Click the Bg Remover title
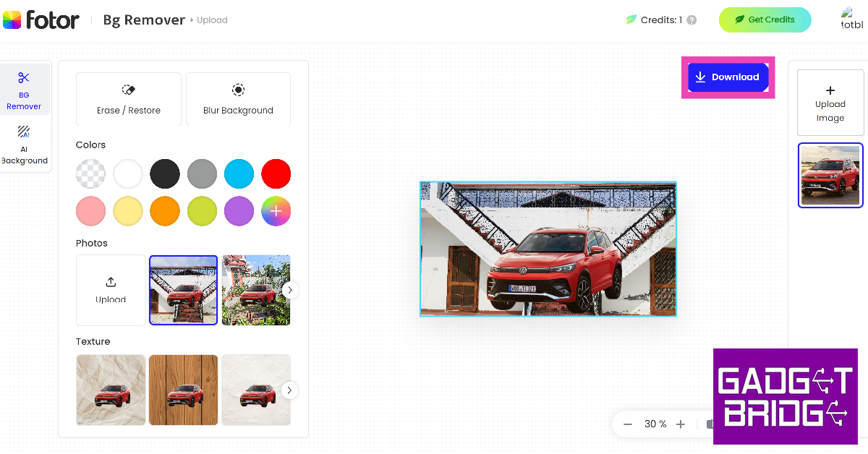This screenshot has height=454, width=868. (x=145, y=20)
